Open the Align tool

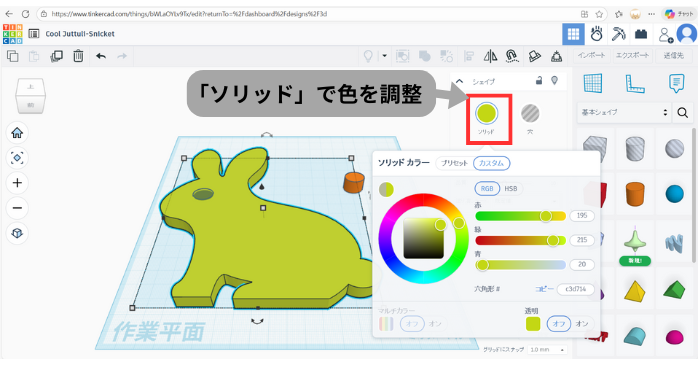[x=469, y=56]
